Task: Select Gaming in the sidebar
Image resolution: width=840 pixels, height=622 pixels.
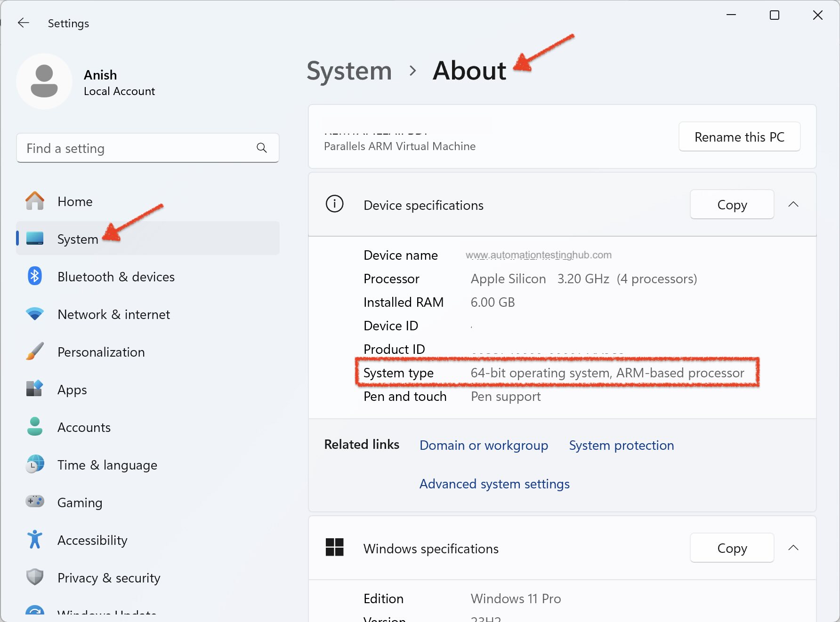Action: [x=80, y=502]
